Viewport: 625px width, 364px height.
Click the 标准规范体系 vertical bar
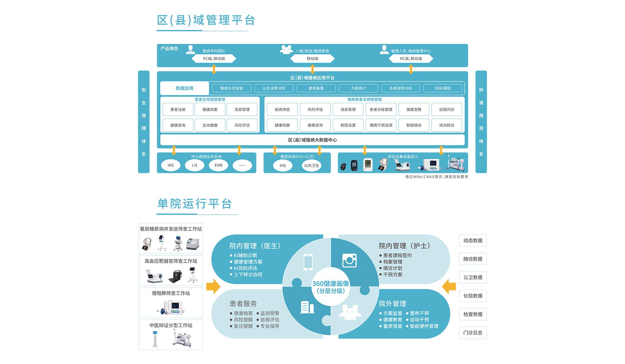[x=481, y=122]
